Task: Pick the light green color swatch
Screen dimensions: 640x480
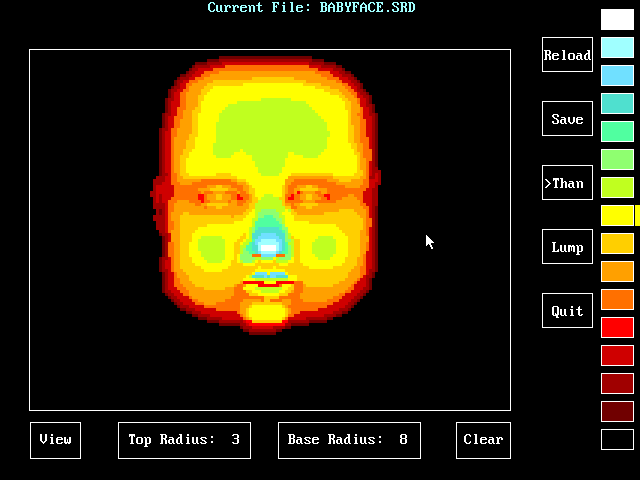Action: [x=617, y=160]
